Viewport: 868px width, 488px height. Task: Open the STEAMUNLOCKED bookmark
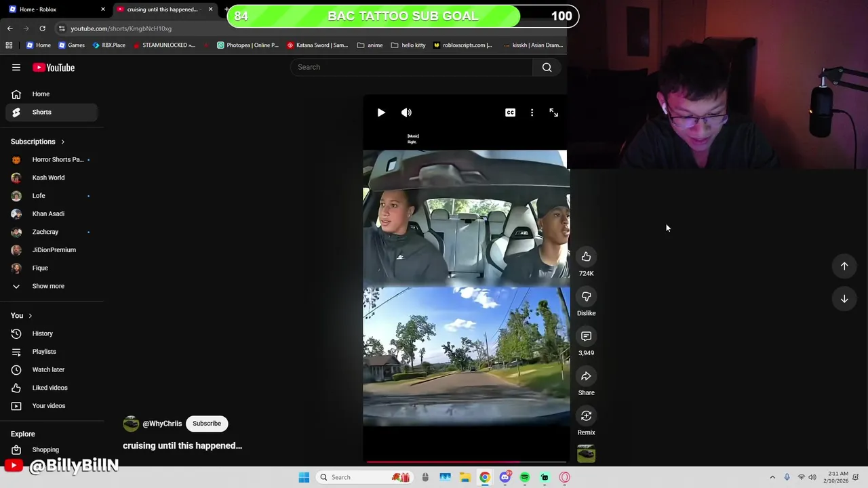(x=163, y=45)
